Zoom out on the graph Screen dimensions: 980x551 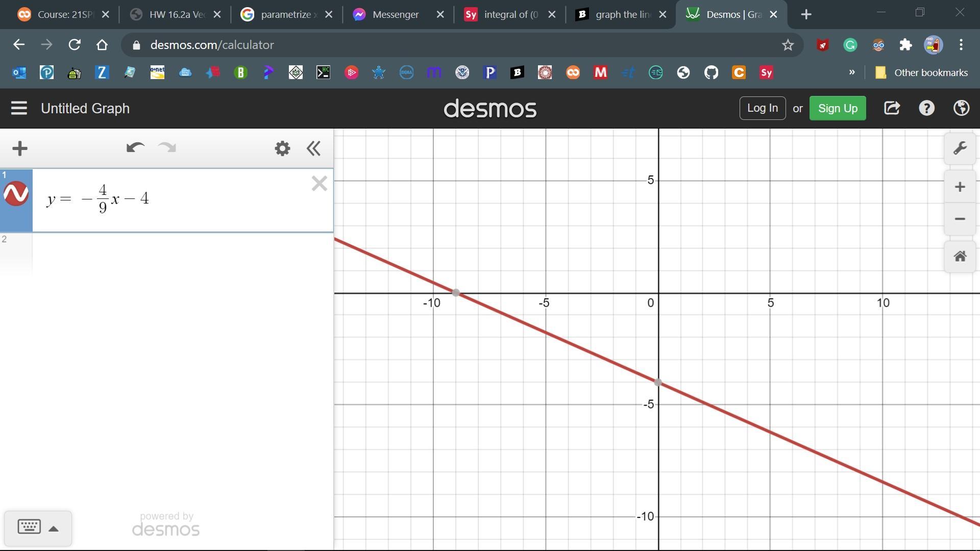click(x=960, y=219)
